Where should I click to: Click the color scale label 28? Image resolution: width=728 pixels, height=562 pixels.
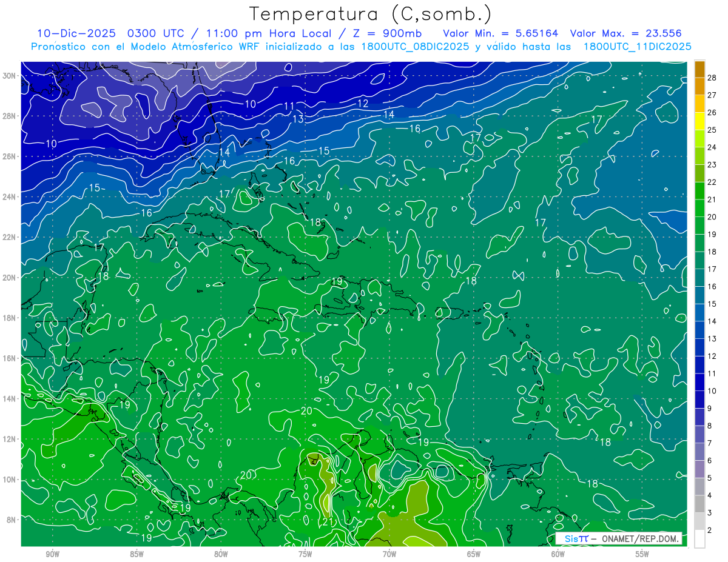pos(712,77)
